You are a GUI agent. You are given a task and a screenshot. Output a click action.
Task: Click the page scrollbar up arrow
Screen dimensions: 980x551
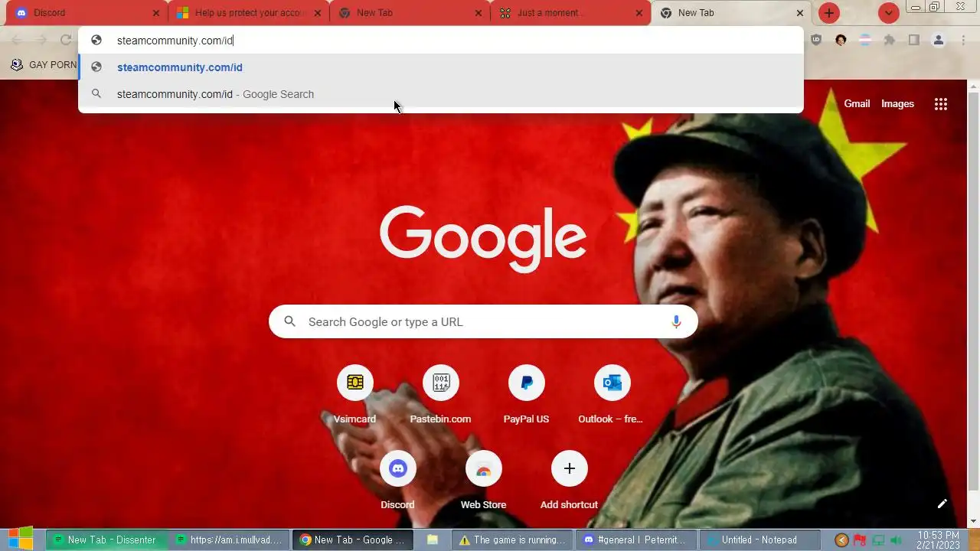pyautogui.click(x=974, y=85)
